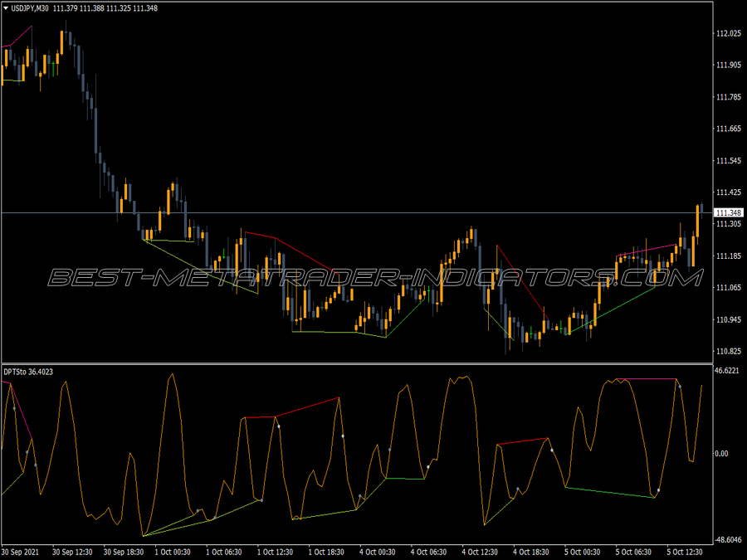This screenshot has height=560, width=747.
Task: Select the current price label 111.348
Action: pos(729,213)
